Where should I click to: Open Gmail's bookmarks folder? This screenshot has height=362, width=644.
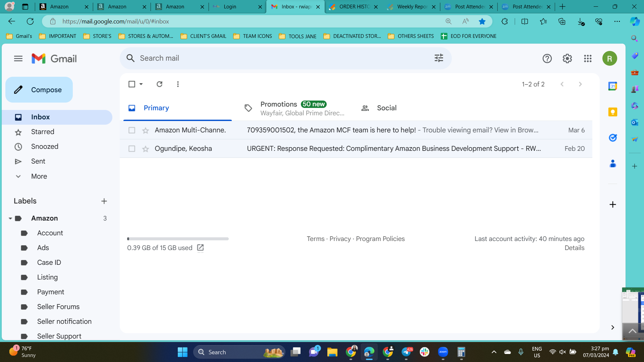point(19,36)
